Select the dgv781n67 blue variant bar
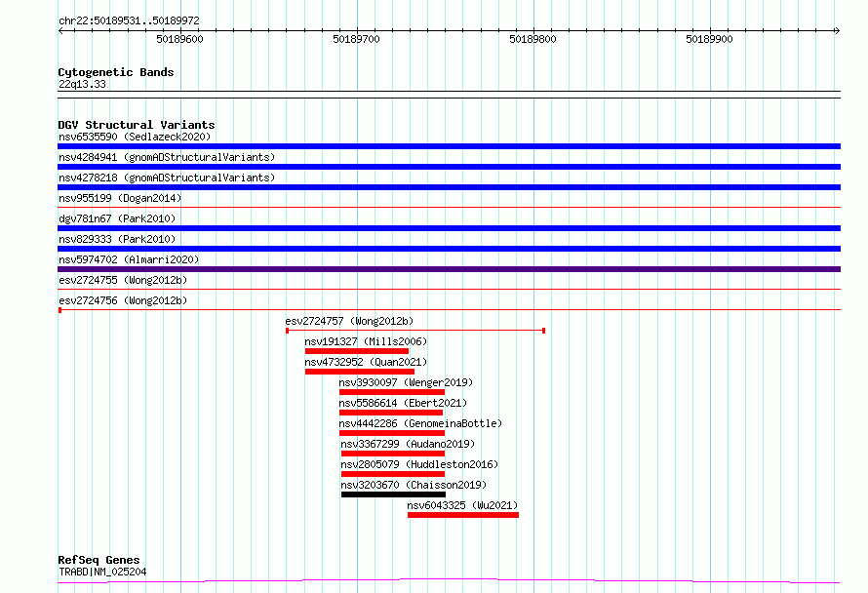 point(449,228)
